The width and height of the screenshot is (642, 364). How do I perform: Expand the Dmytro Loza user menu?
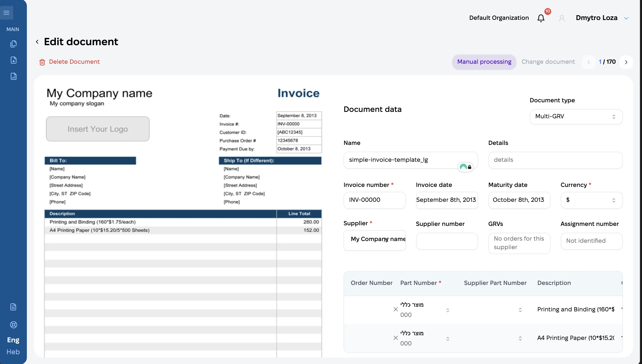[626, 18]
